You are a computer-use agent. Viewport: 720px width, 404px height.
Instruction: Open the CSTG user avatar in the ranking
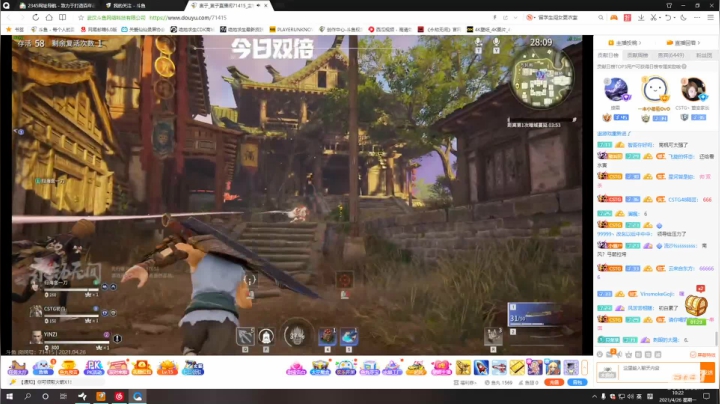tap(692, 89)
